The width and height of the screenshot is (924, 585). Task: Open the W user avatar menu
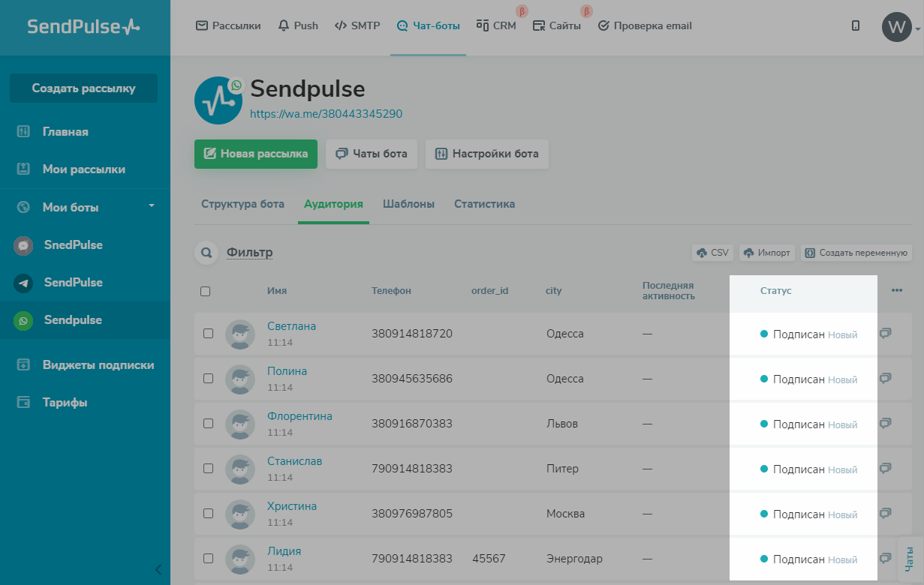(897, 27)
